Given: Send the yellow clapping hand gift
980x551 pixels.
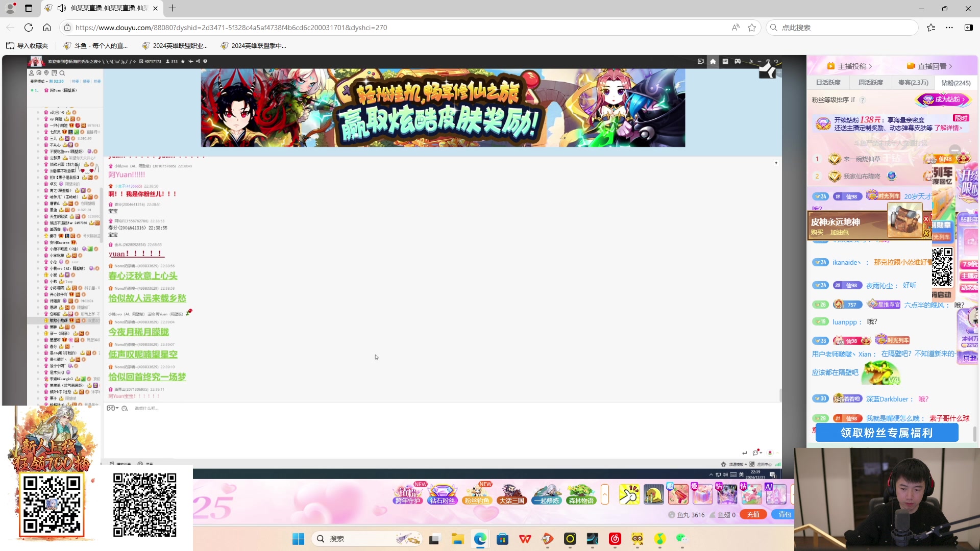Looking at the screenshot, I should click(629, 494).
